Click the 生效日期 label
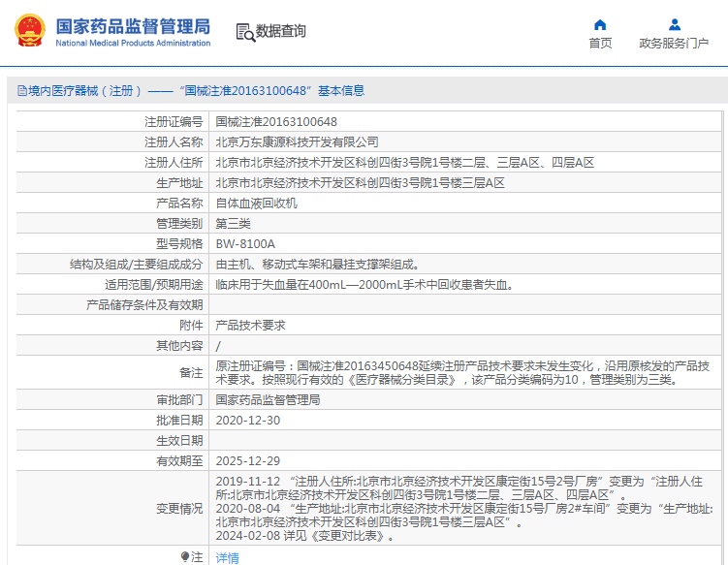Viewport: 728px width, 565px height. 179,441
